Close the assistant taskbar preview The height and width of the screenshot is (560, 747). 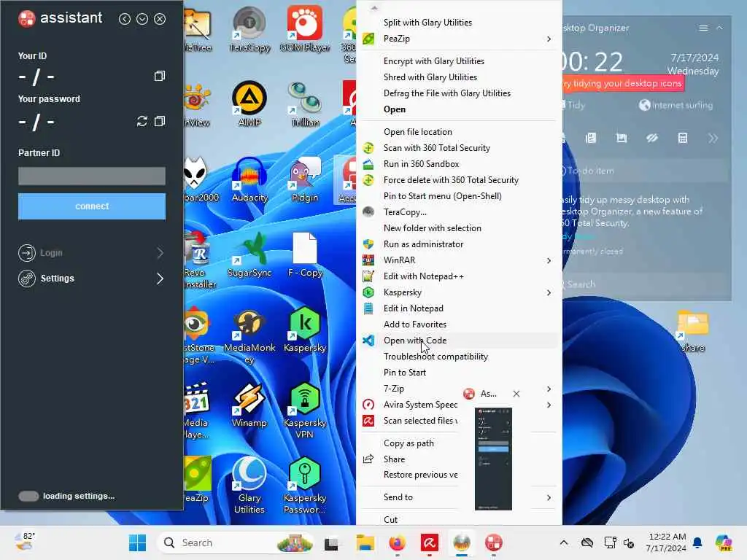pyautogui.click(x=516, y=394)
